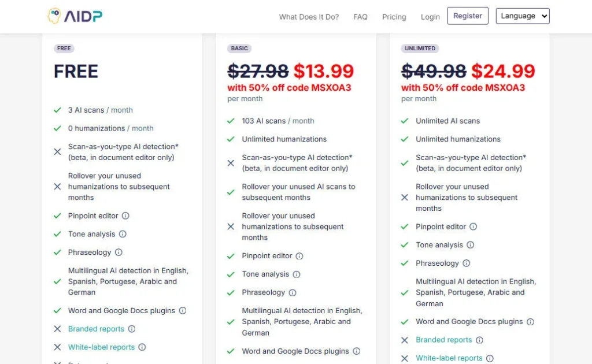Navigate to Pricing in the header
The height and width of the screenshot is (364, 592).
(x=394, y=17)
